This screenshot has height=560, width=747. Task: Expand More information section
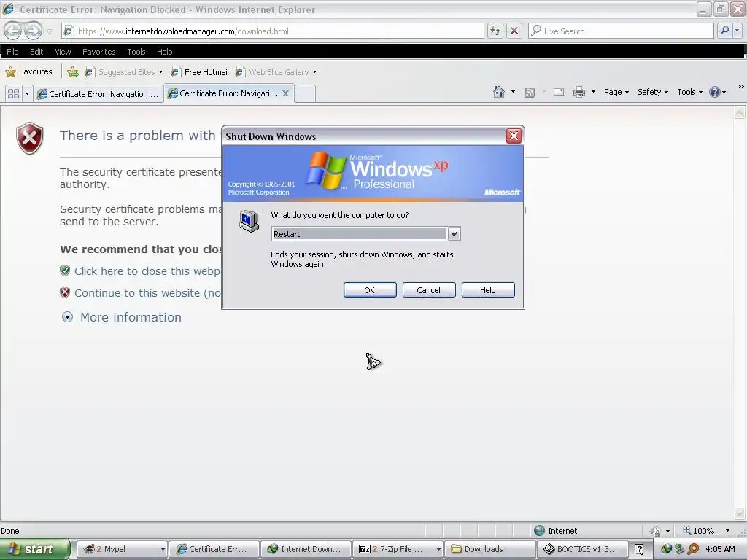point(122,317)
